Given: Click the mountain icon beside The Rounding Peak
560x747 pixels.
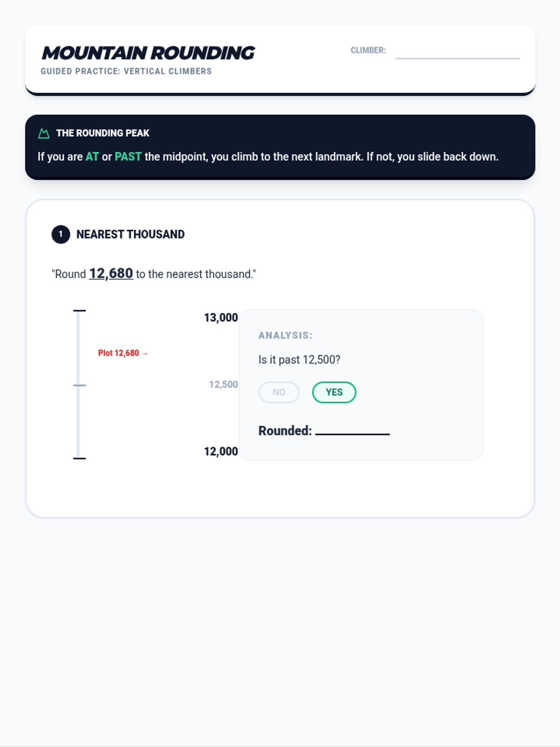Looking at the screenshot, I should coord(44,134).
